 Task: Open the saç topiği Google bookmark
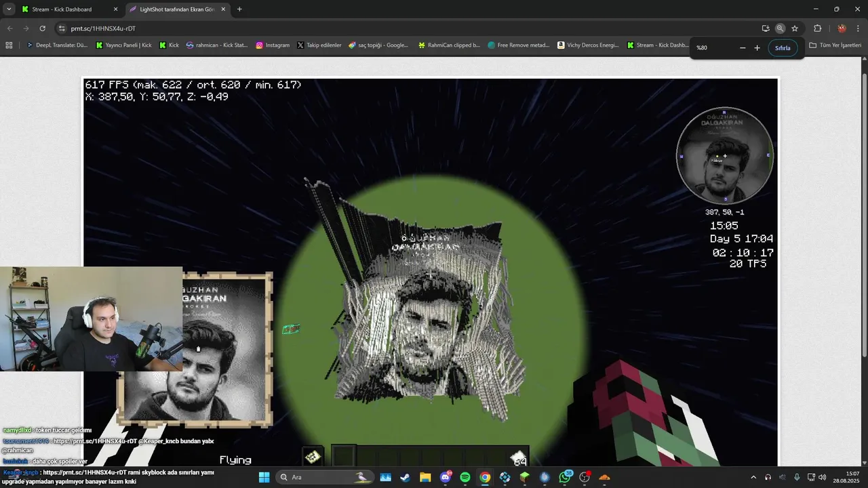pos(378,45)
